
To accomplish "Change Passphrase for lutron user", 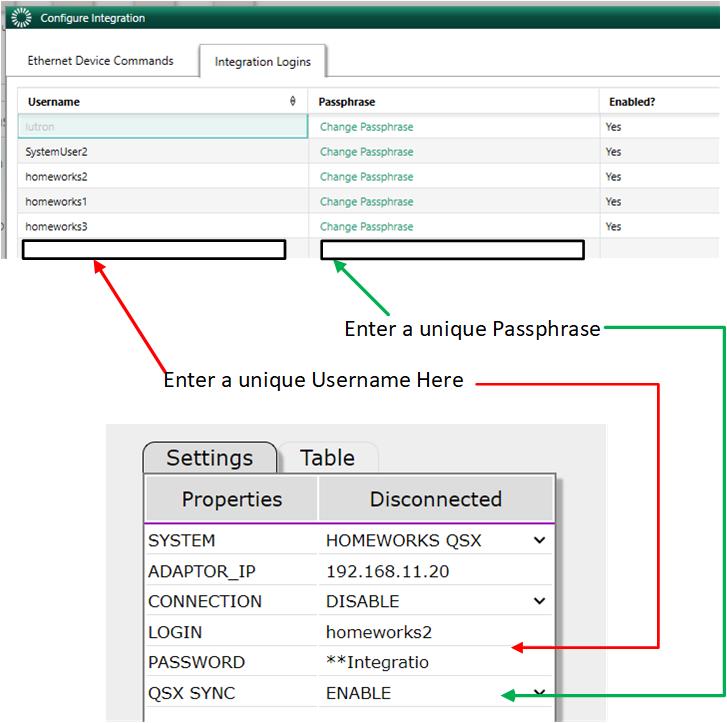I will click(x=366, y=127).
